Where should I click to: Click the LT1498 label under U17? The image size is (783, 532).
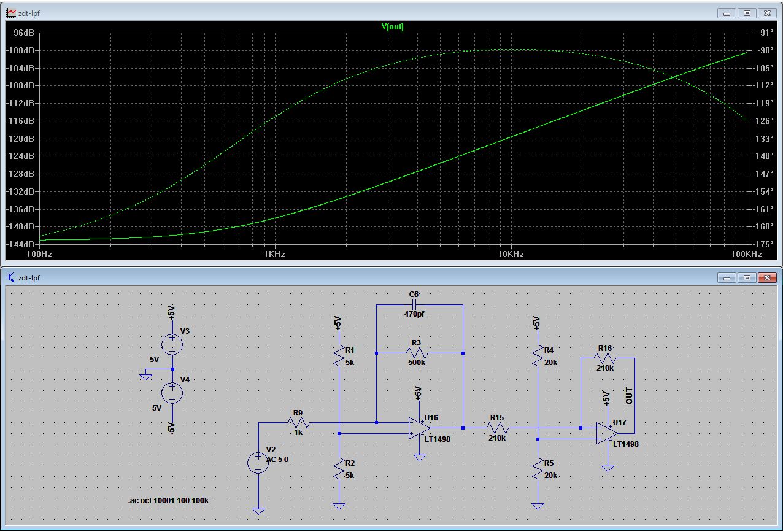pos(626,444)
